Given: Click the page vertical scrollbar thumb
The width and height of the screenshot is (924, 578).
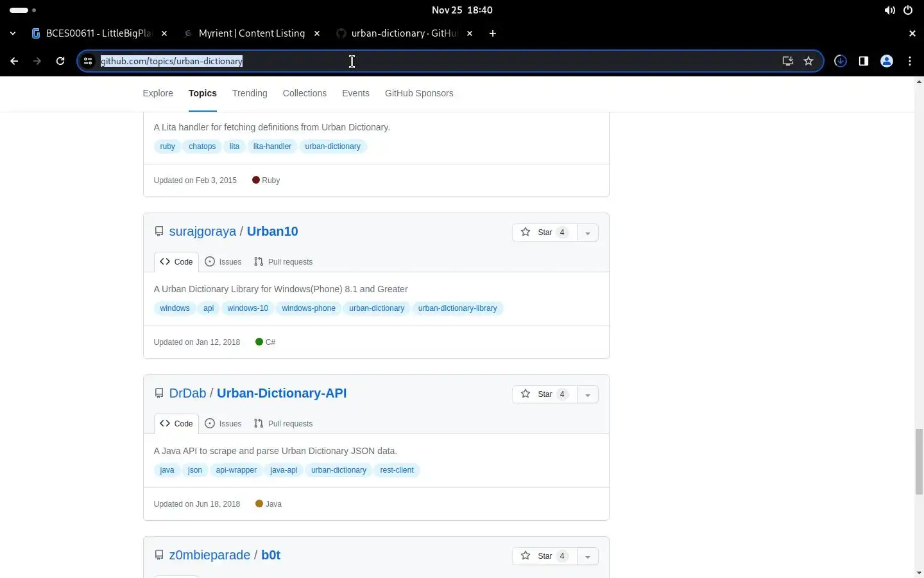Looking at the screenshot, I should click(919, 462).
